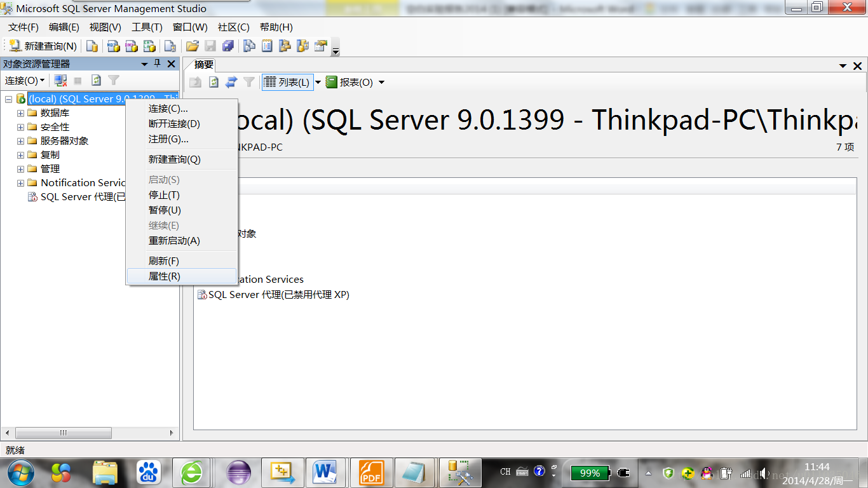This screenshot has width=868, height=488.
Task: Expand the 管理 folder node
Action: coord(20,169)
